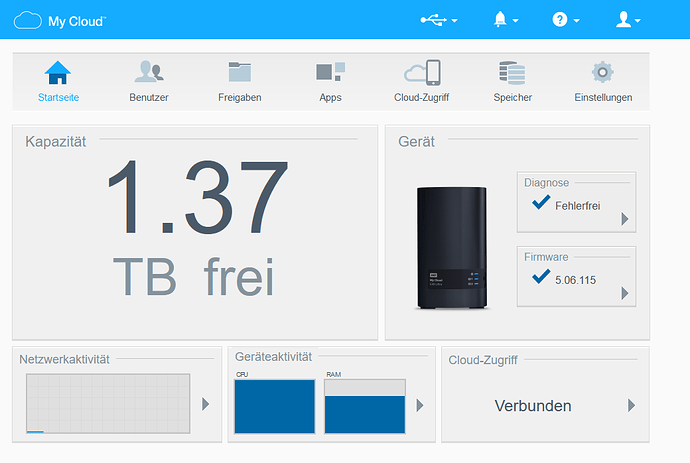Open the help question mark icon
690x463 pixels.
[559, 20]
